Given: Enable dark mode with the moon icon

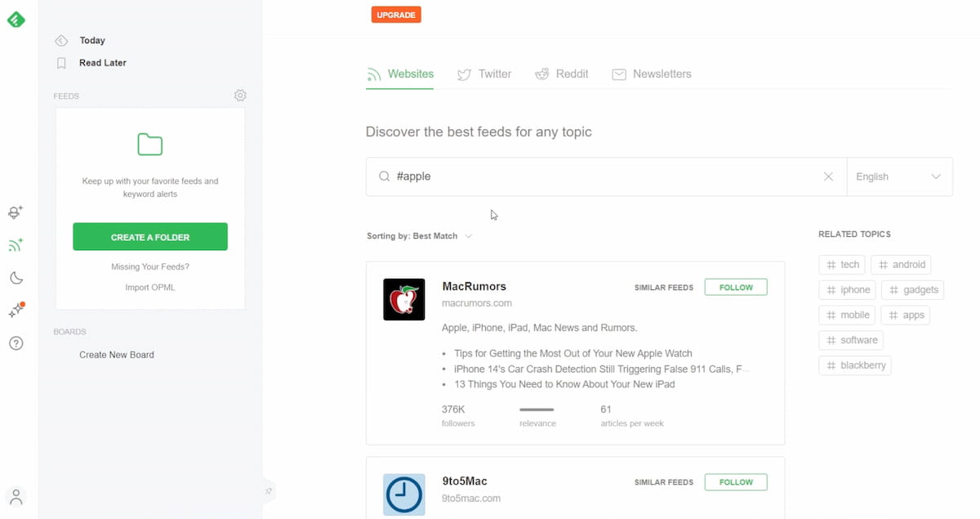Looking at the screenshot, I should coord(16,278).
